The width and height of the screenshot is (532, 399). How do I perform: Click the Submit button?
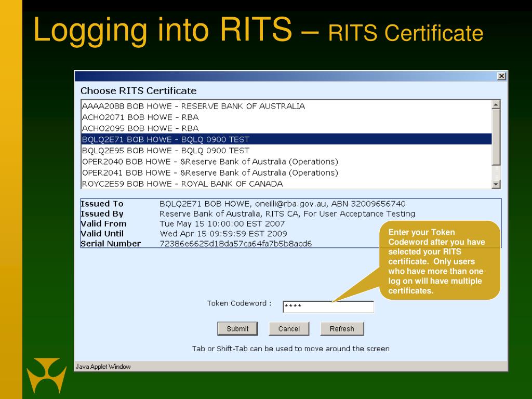(237, 329)
